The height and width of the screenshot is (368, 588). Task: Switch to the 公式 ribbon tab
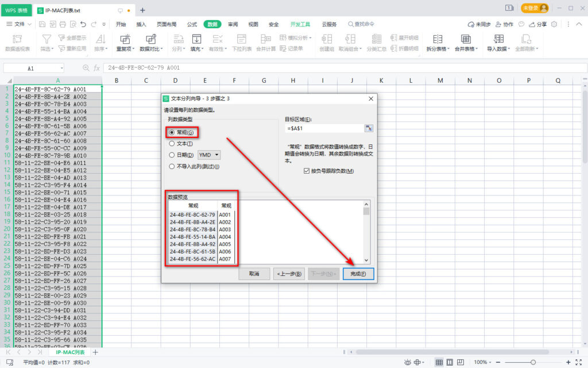192,24
